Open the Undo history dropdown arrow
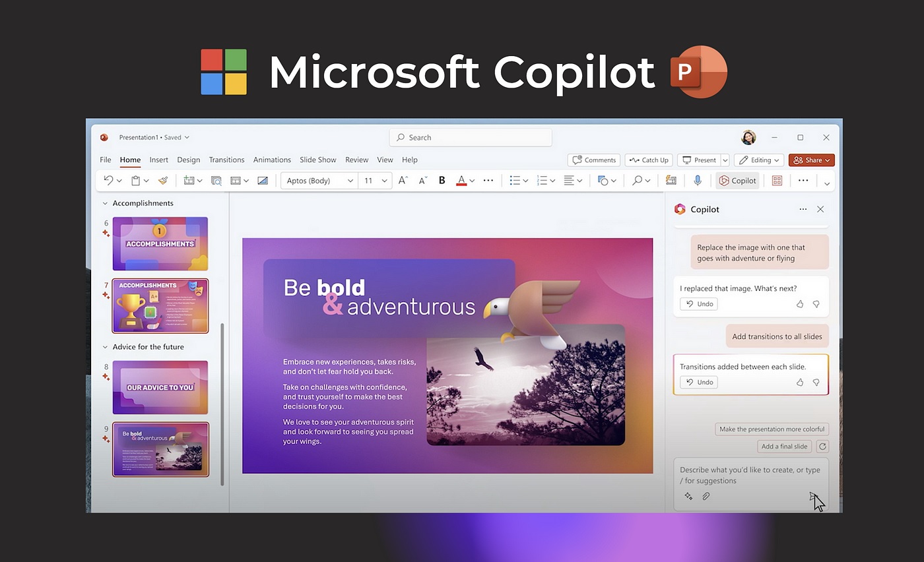Image resolution: width=924 pixels, height=562 pixels. click(x=119, y=181)
